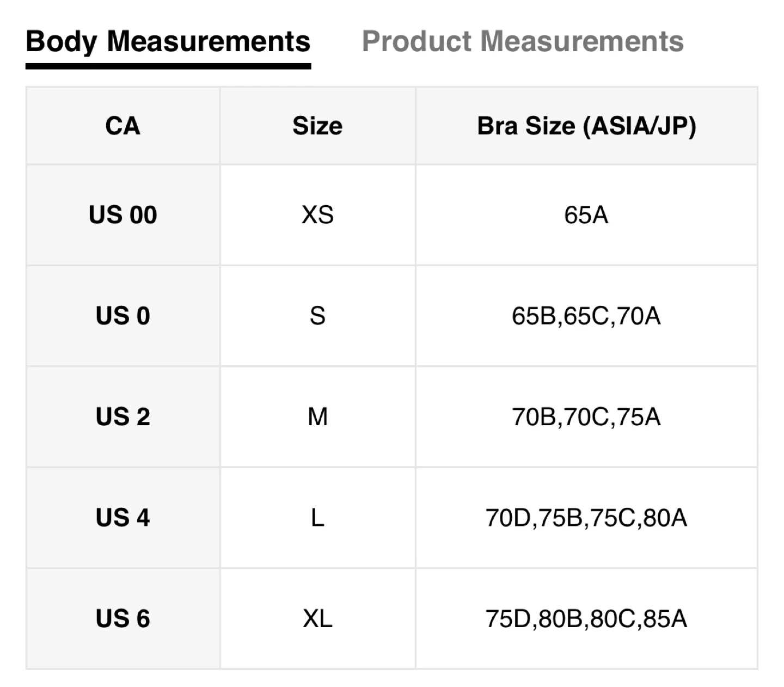Click the US 4 row label
Image resolution: width=784 pixels, height=687 pixels.
(123, 518)
